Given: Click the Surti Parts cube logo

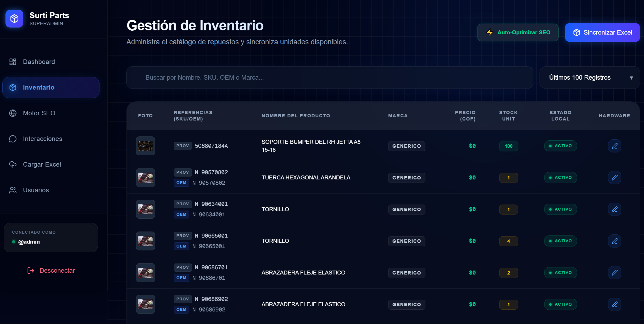Looking at the screenshot, I should (14, 18).
